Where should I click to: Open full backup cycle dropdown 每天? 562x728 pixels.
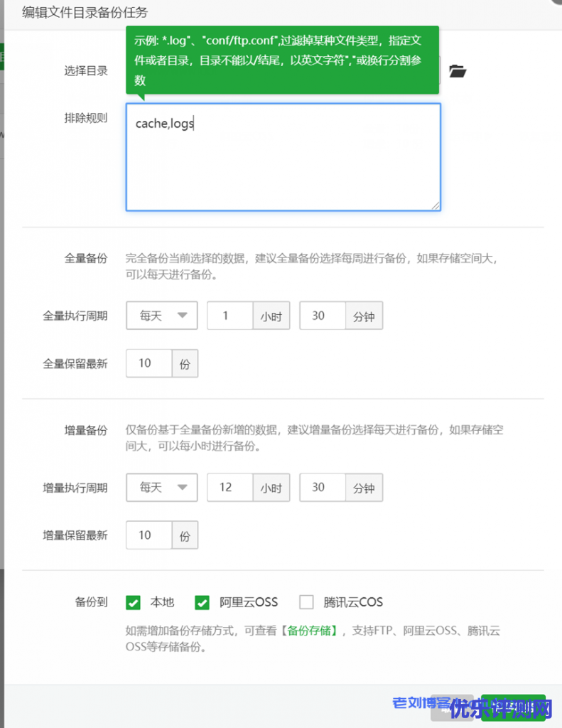pyautogui.click(x=162, y=316)
